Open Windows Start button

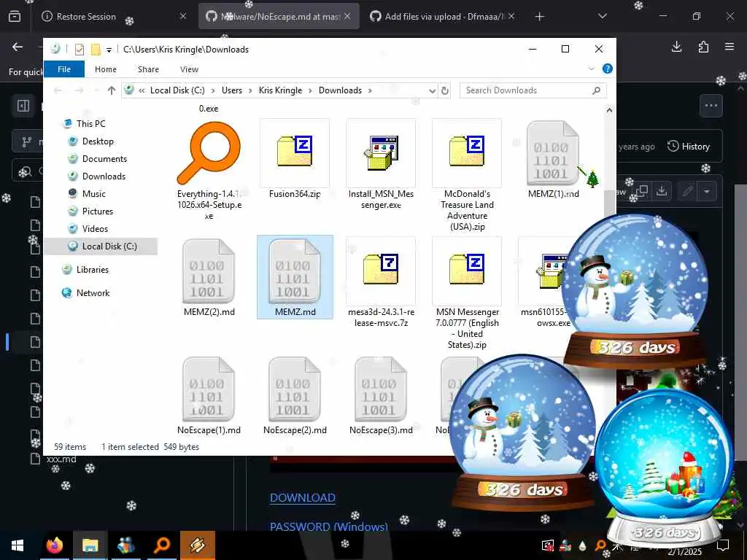coord(18,545)
